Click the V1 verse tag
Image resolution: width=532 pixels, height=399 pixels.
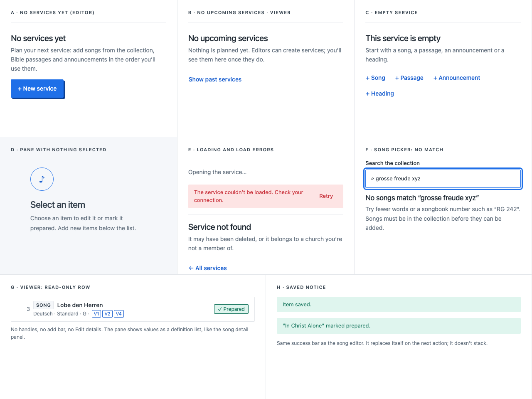click(96, 314)
